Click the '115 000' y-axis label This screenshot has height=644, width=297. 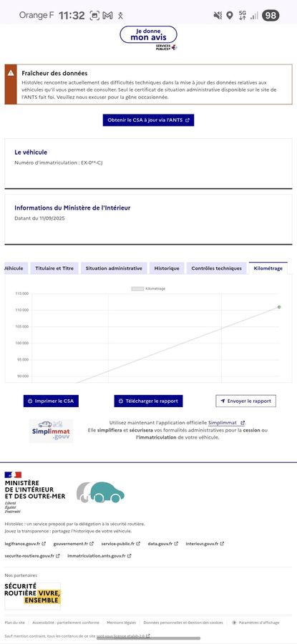click(21, 293)
